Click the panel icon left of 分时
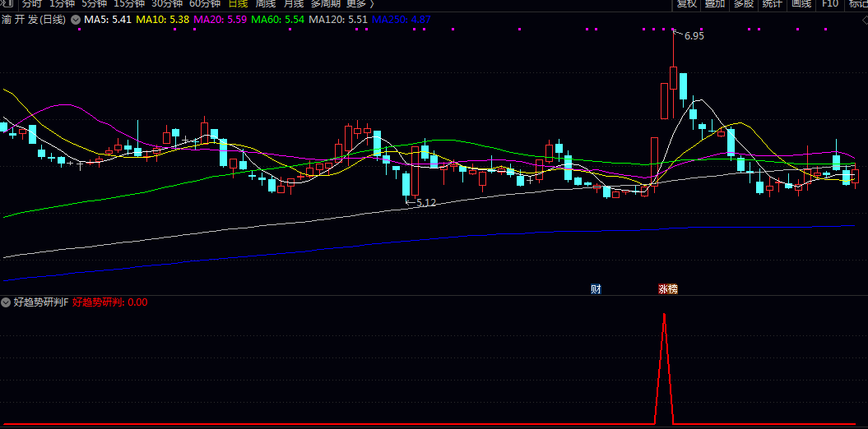The width and height of the screenshot is (868, 429). (x=7, y=3)
